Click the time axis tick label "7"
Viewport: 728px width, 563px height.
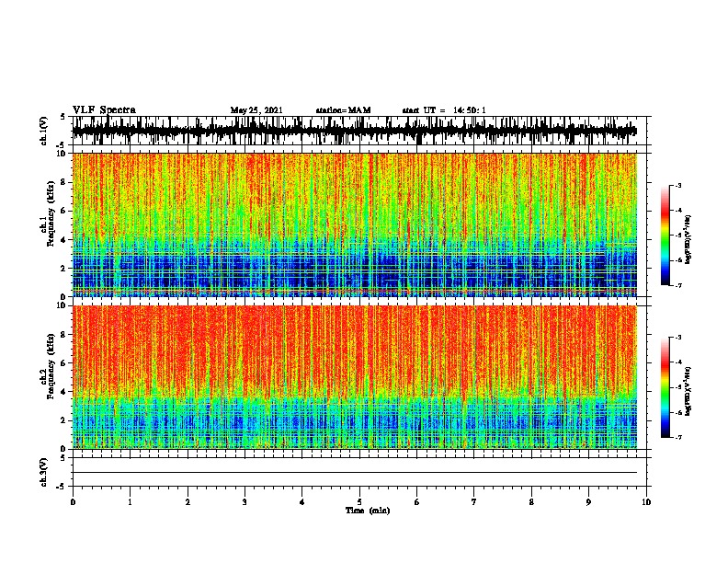tap(474, 502)
